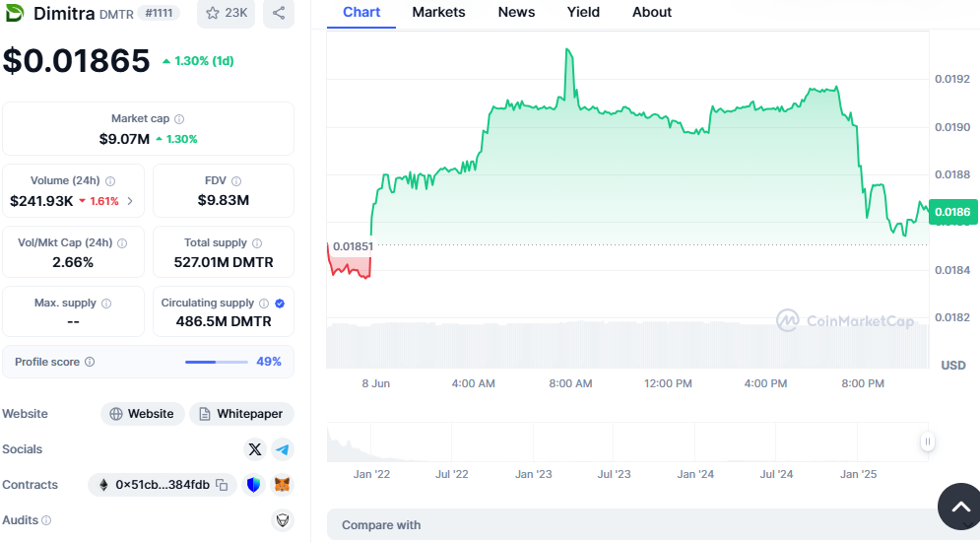Switch to the Chart tab
Viewport: 980px width, 543px height.
tap(361, 13)
